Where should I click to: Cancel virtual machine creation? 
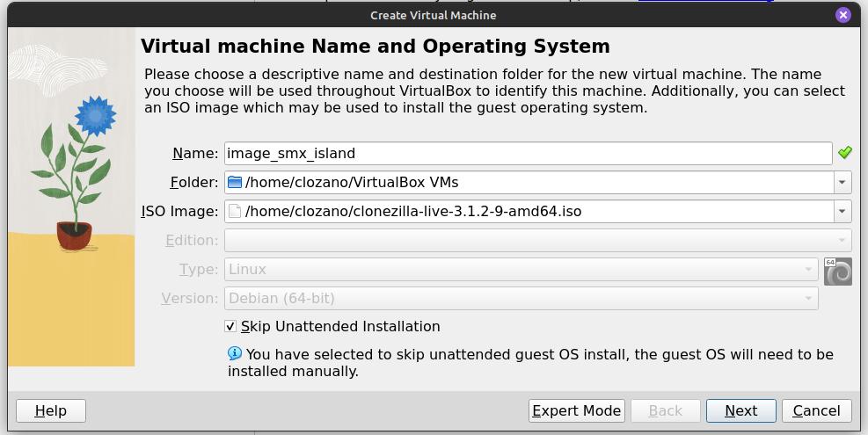pos(816,410)
